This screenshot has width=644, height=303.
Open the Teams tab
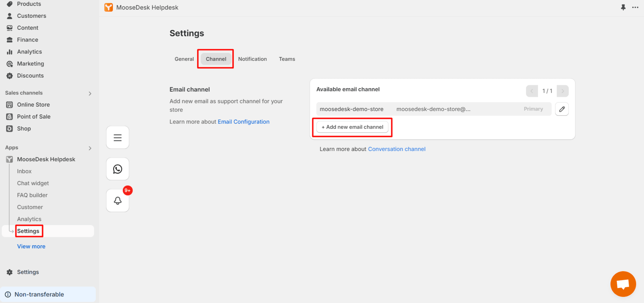coord(287,59)
